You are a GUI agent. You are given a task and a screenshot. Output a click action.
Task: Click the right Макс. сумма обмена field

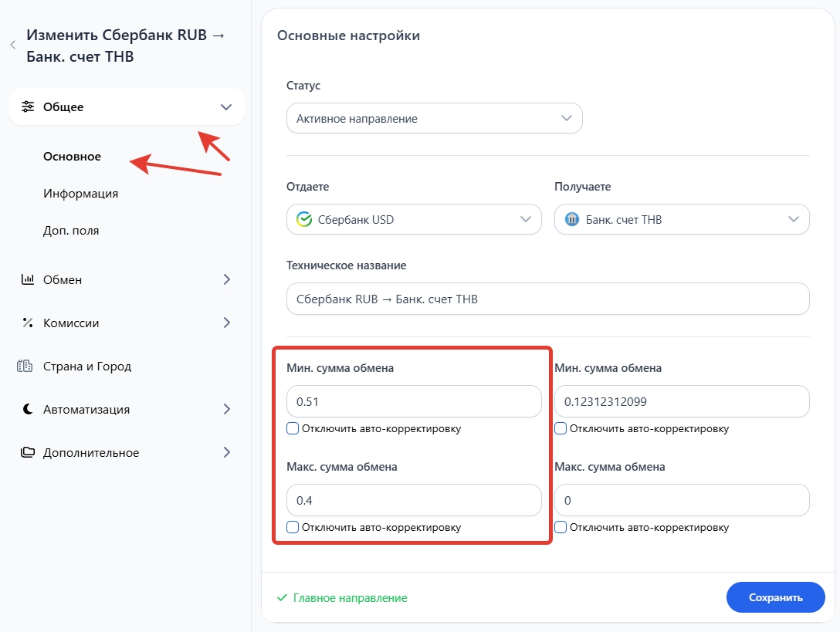click(681, 501)
